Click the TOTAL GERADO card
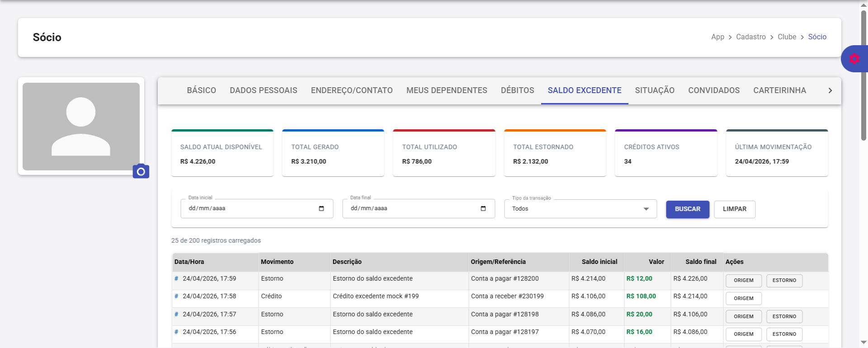Screen dimensions: 868x348 pyautogui.click(x=333, y=153)
